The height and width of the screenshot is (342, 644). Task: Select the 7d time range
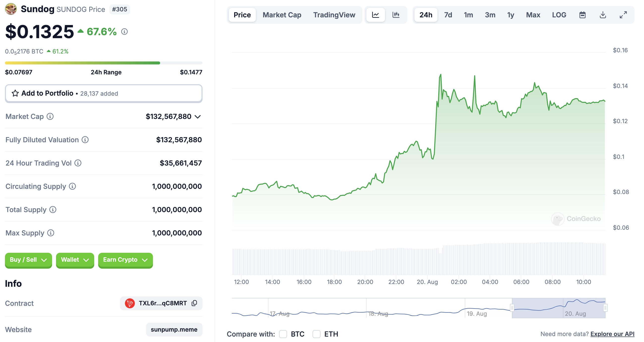pos(448,15)
